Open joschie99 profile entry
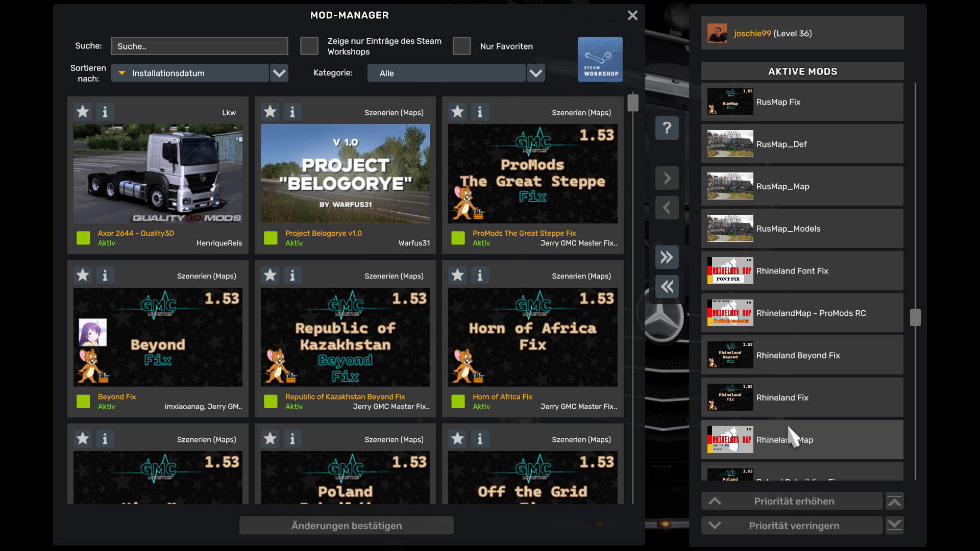980x551 pixels. [x=802, y=33]
